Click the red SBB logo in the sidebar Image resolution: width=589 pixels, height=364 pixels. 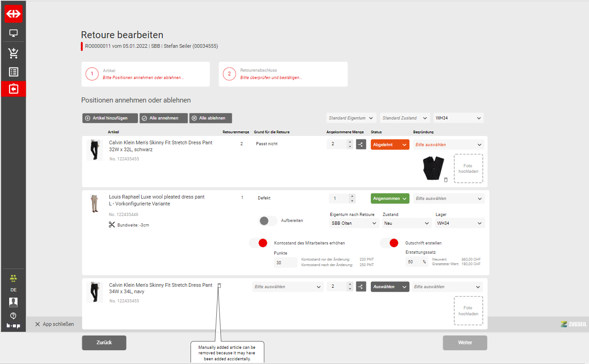[x=13, y=14]
